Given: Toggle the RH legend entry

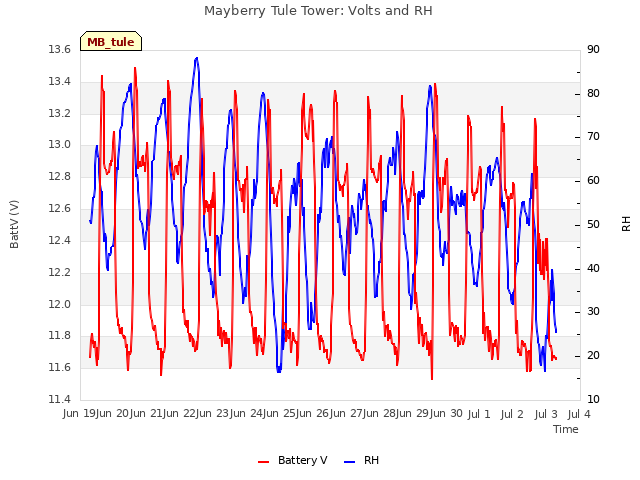Looking at the screenshot, I should pyautogui.click(x=362, y=460).
